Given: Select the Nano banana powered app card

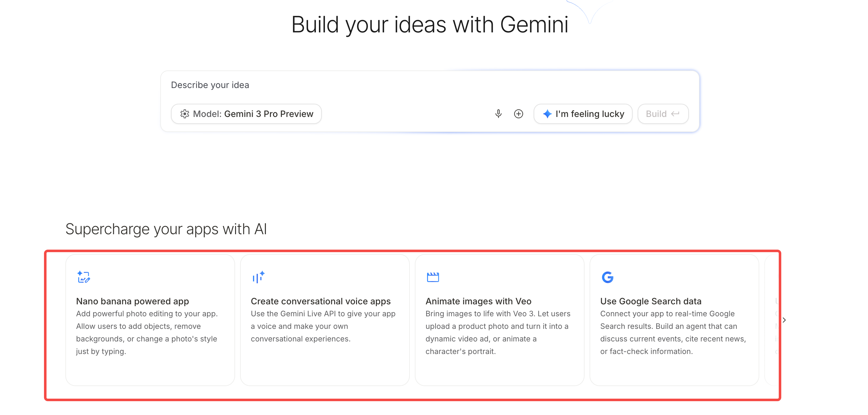Looking at the screenshot, I should click(150, 368).
